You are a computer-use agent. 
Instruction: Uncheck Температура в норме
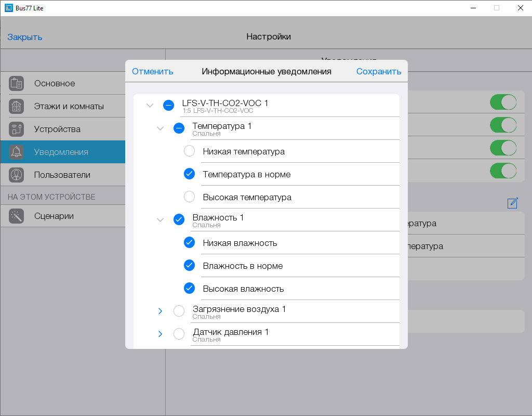point(190,174)
